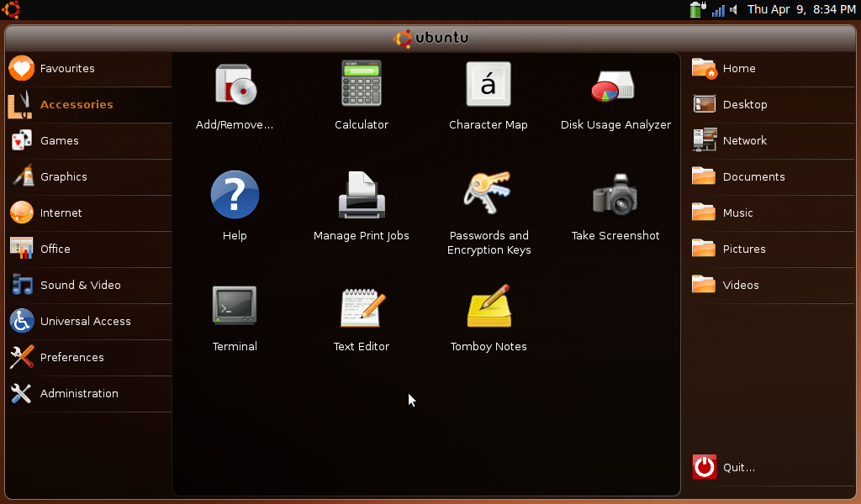Open the Videos folder
This screenshot has width=861, height=504.
point(773,285)
